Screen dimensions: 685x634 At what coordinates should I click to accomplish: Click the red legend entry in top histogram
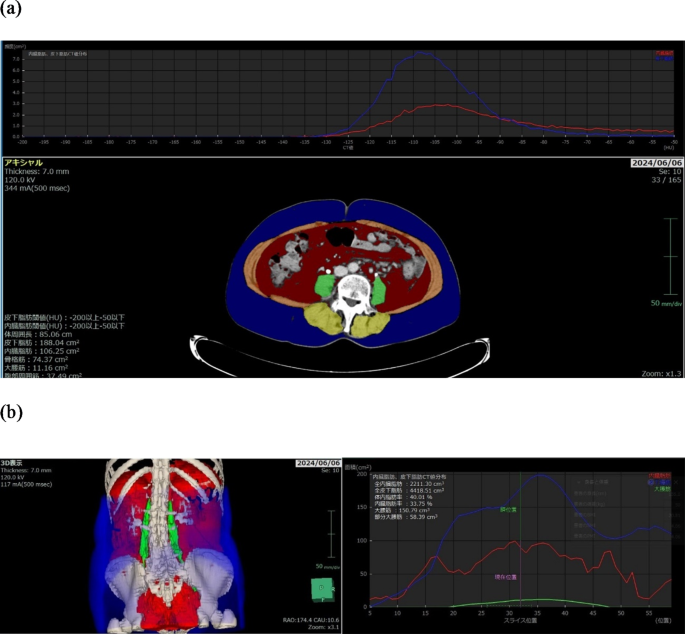[663, 52]
